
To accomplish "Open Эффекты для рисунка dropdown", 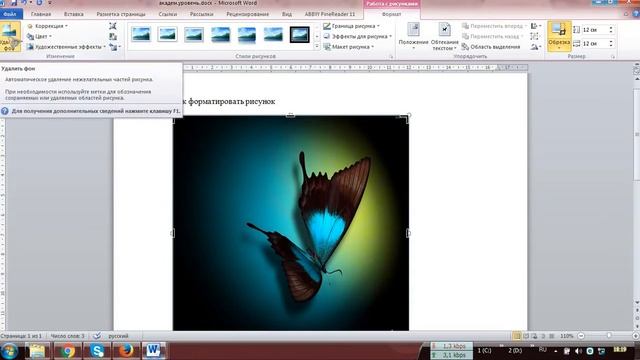I will click(x=358, y=36).
